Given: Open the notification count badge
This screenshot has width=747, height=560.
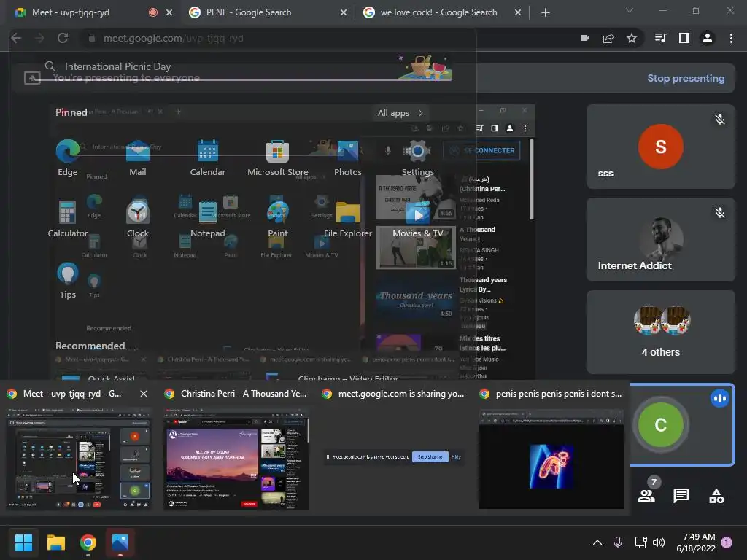Looking at the screenshot, I should (x=727, y=542).
